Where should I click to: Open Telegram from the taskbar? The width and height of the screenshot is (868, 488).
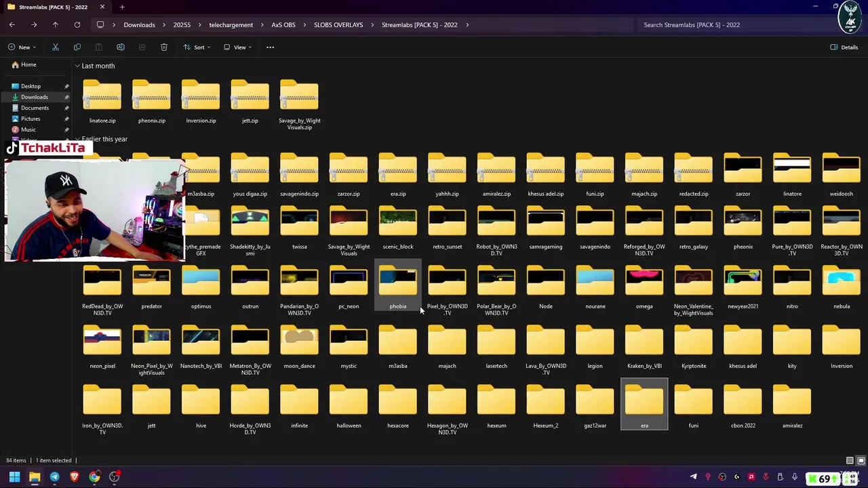click(x=54, y=476)
